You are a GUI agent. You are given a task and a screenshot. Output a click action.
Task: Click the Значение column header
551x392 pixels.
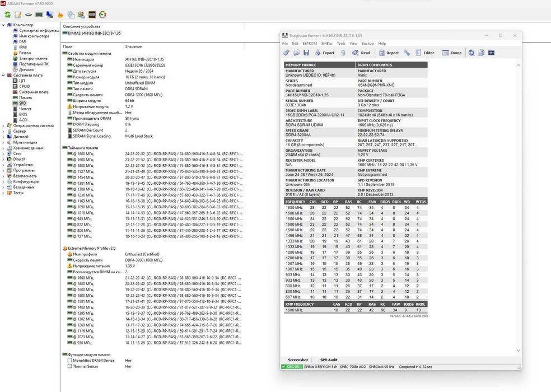[x=133, y=46]
